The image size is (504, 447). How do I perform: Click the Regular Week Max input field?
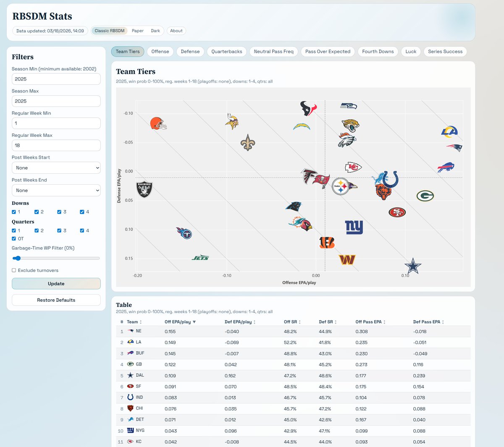click(56, 145)
